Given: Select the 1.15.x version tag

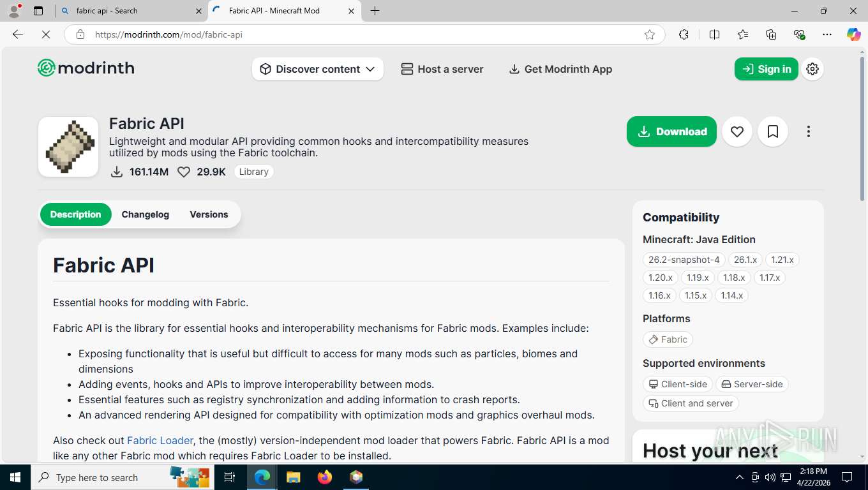Looking at the screenshot, I should (696, 295).
